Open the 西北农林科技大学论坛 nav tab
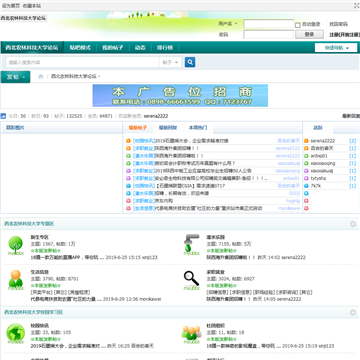 click(x=32, y=48)
